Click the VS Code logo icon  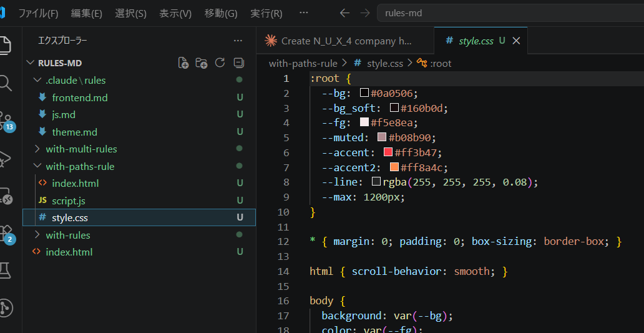2,12
